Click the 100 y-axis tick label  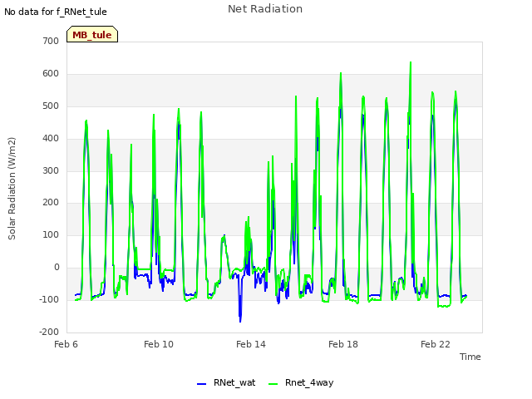coord(51,234)
